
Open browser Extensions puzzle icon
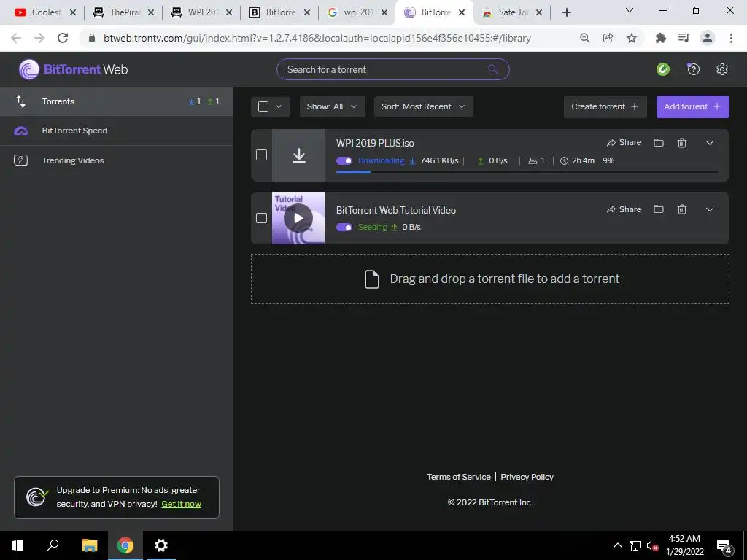point(660,38)
